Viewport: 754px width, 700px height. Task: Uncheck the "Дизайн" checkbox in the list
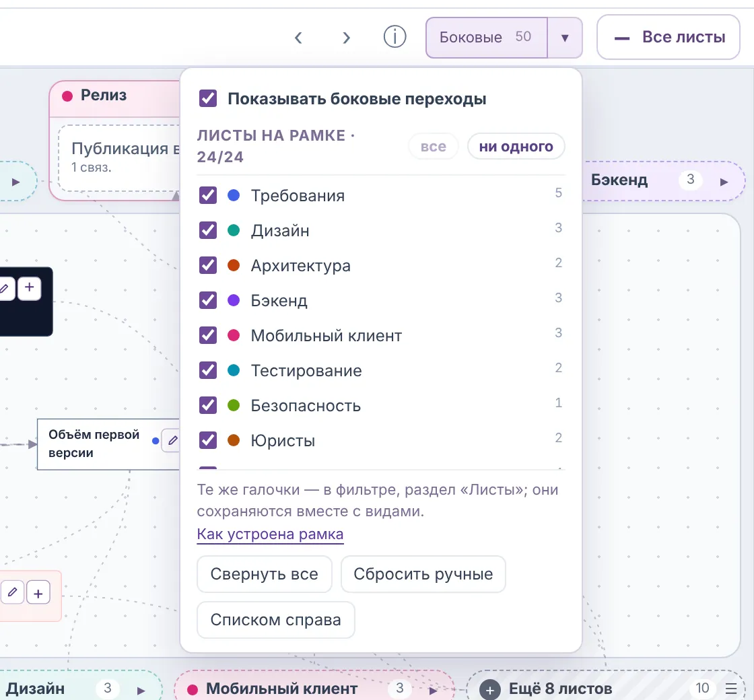coord(208,230)
